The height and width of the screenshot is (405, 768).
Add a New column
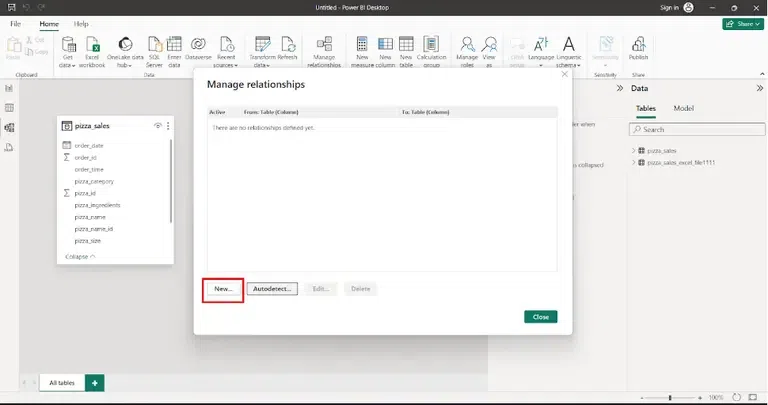(x=385, y=51)
